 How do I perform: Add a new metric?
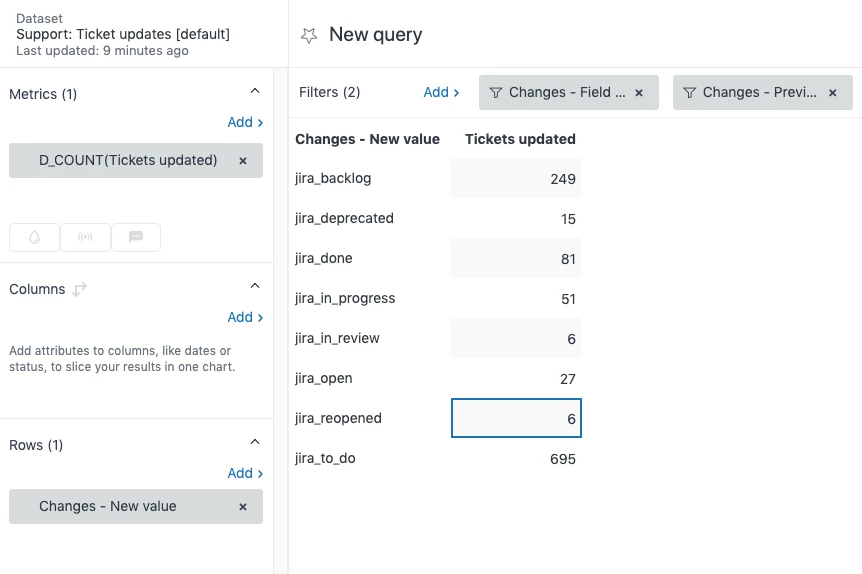click(x=245, y=122)
